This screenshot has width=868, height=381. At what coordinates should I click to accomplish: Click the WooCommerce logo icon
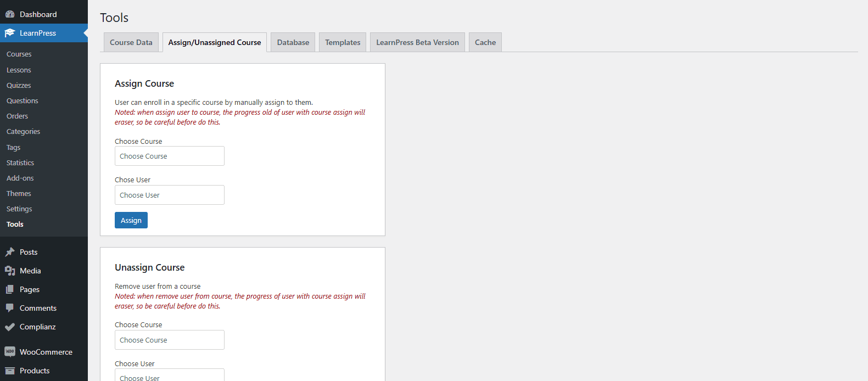[x=10, y=352]
